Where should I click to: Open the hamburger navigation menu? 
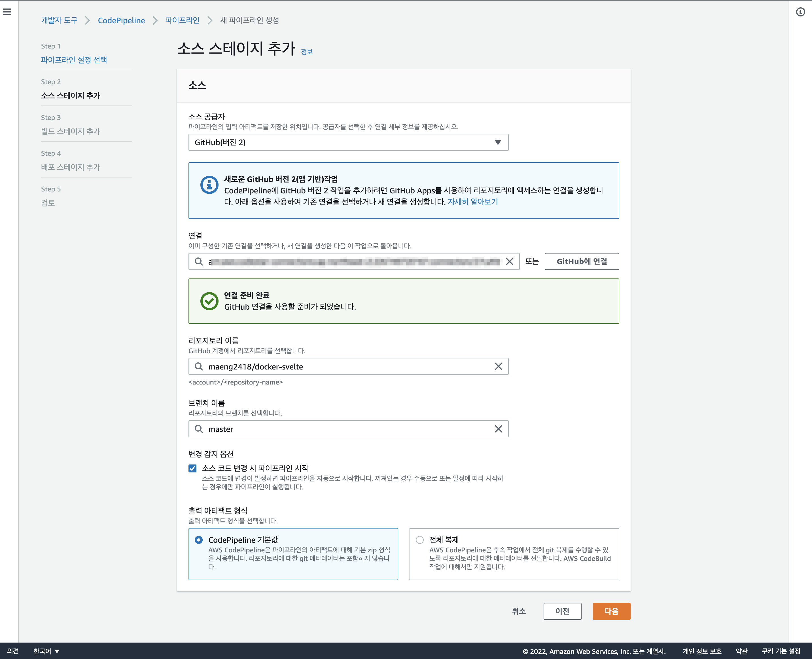click(x=7, y=12)
